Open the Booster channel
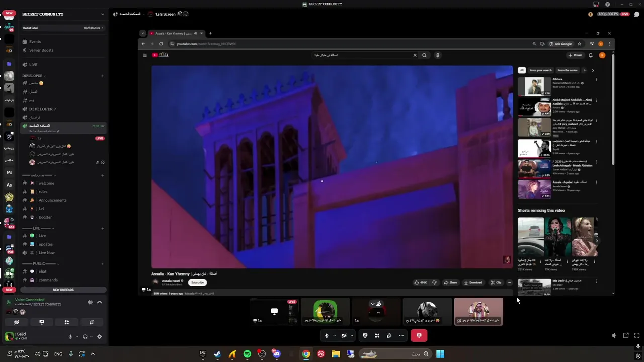This screenshot has width=644, height=362. pos(63,217)
